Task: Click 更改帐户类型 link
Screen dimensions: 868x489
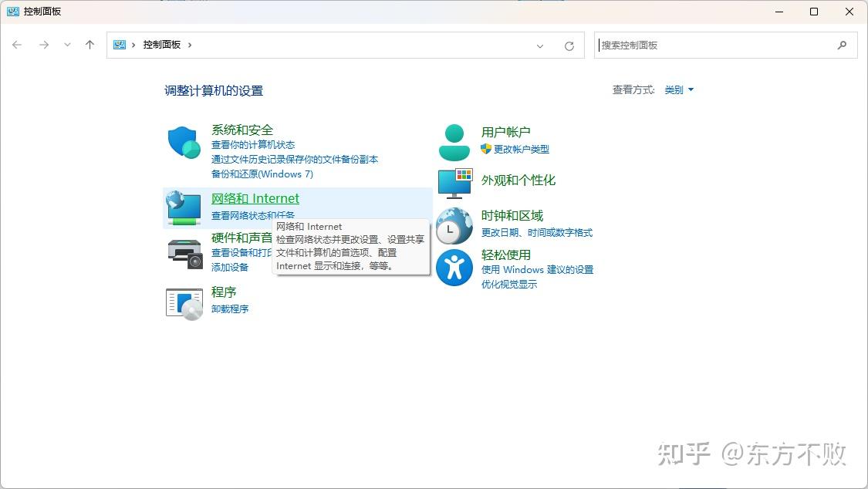Action: (x=521, y=150)
